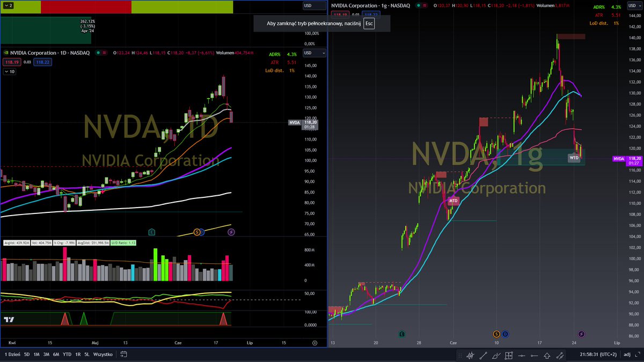Click the Vol: 404.75M label
The width and height of the screenshot is (644, 362).
41,243
